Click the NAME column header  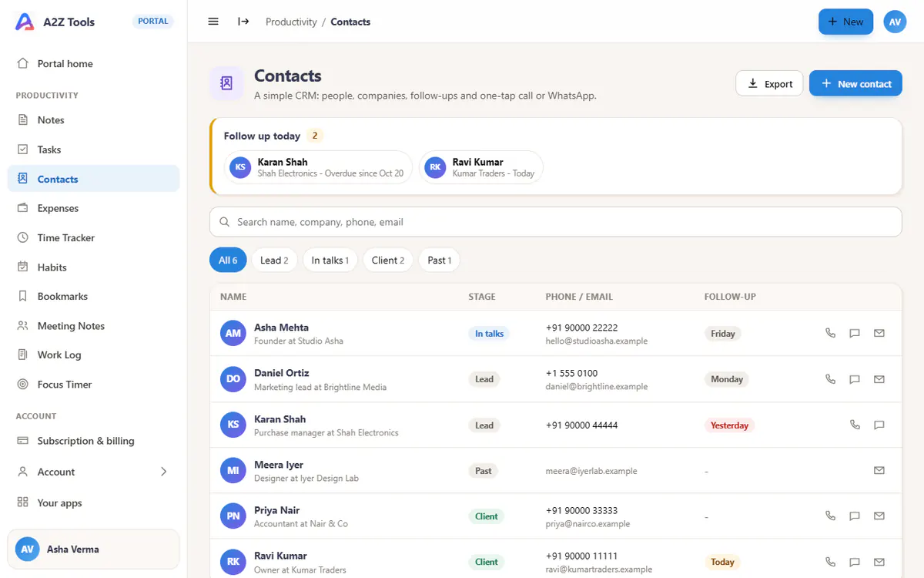pyautogui.click(x=233, y=297)
